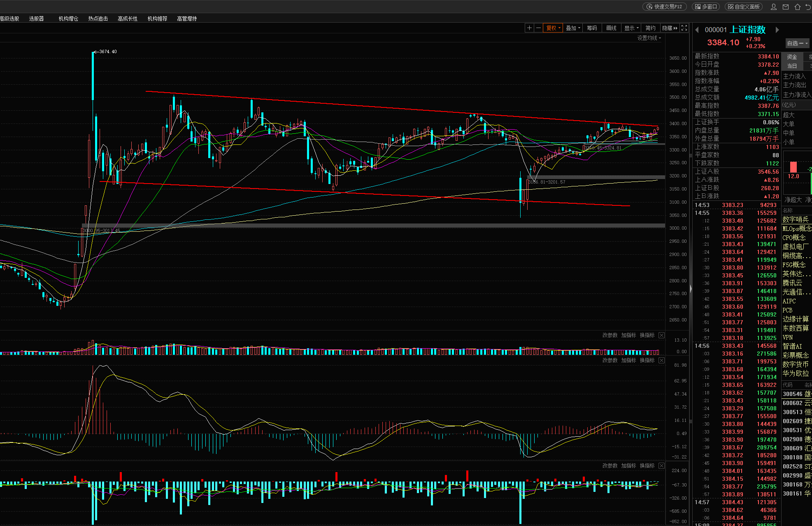The width and height of the screenshot is (812, 526).
Task: Click the 上证指数 index title
Action: click(748, 30)
